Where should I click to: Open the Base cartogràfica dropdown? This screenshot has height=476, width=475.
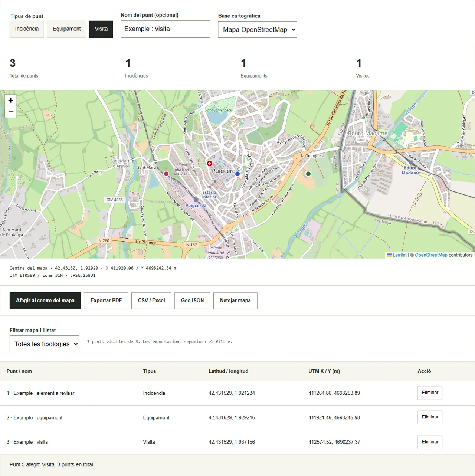258,30
